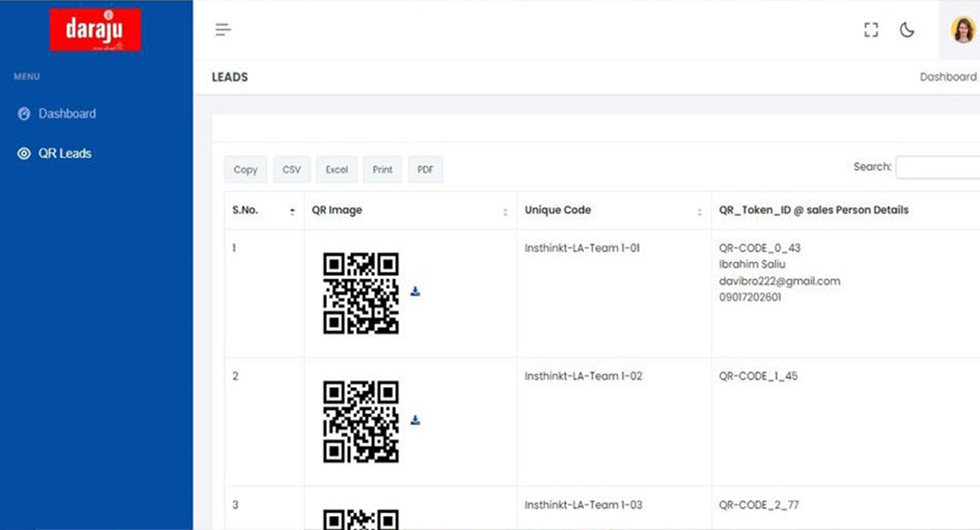The height and width of the screenshot is (530, 980).
Task: Export the table to Excel
Action: click(x=337, y=170)
